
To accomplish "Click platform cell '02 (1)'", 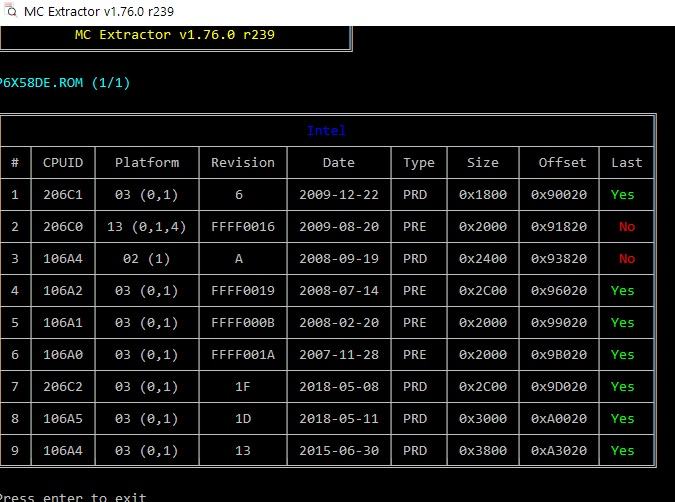I will [x=147, y=259].
